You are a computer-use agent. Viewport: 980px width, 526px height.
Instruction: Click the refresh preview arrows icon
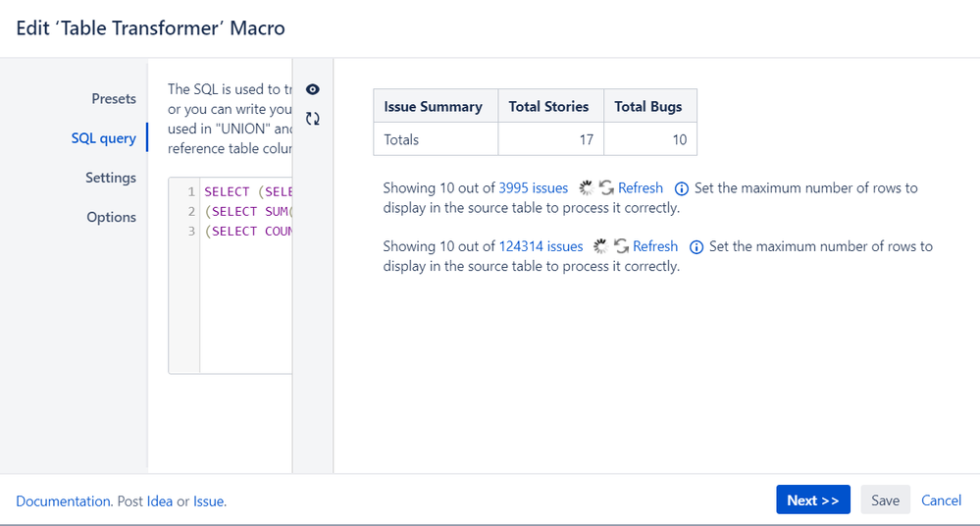click(x=313, y=119)
